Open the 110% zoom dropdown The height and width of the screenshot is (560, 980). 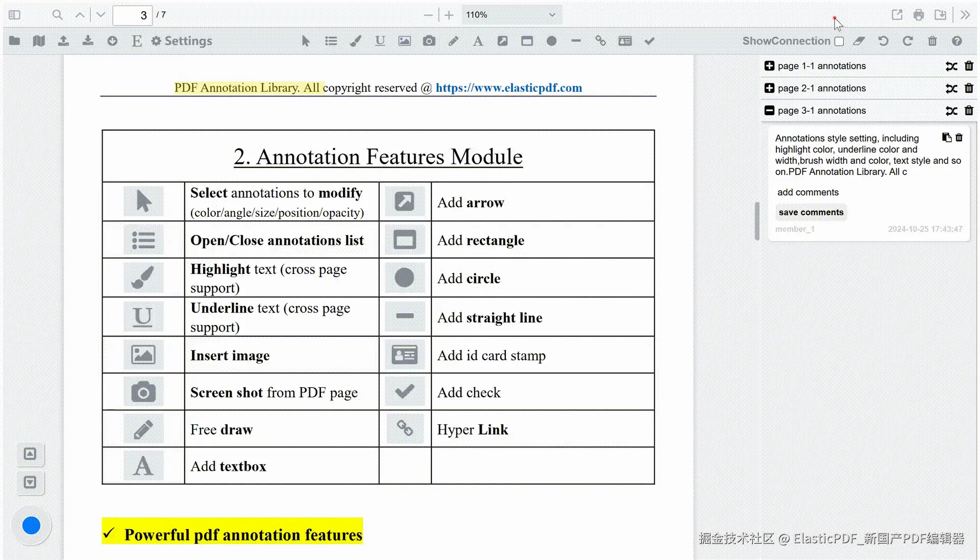(510, 15)
